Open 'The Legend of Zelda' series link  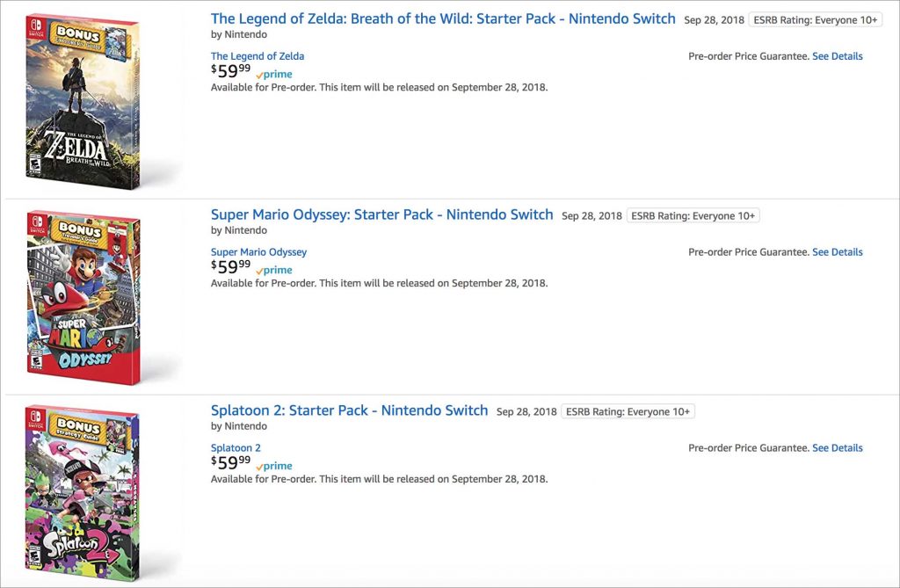tap(258, 56)
